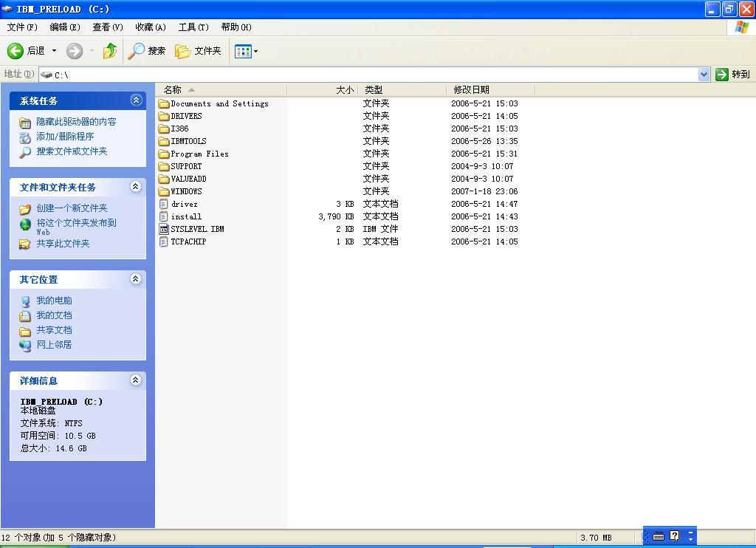Screen dimensions: 756x548
Task: Collapse the 系统任务 panel
Action: tap(136, 100)
